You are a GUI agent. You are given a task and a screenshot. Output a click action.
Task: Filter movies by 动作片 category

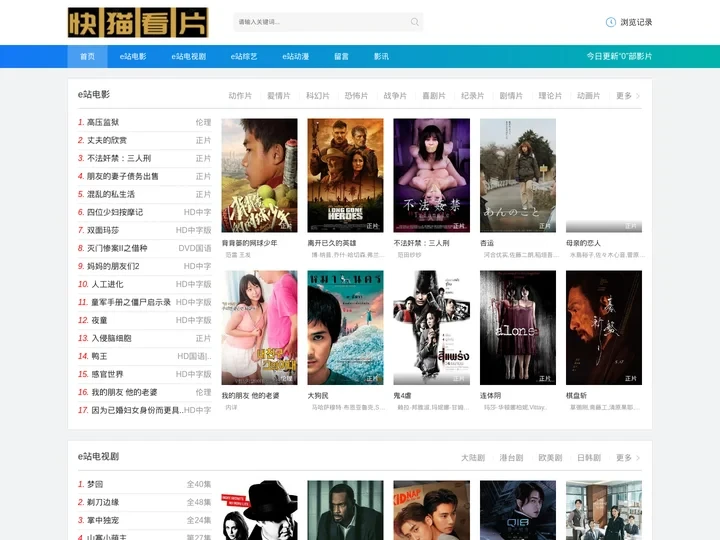pyautogui.click(x=240, y=96)
